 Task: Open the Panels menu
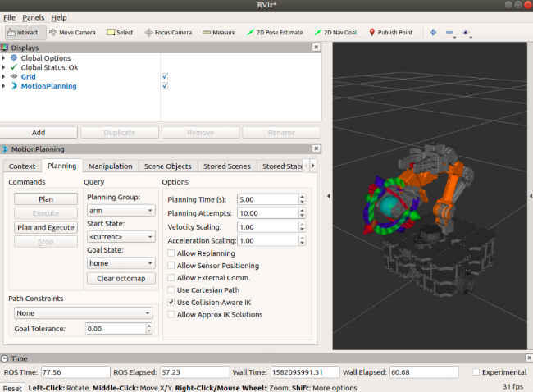[34, 18]
